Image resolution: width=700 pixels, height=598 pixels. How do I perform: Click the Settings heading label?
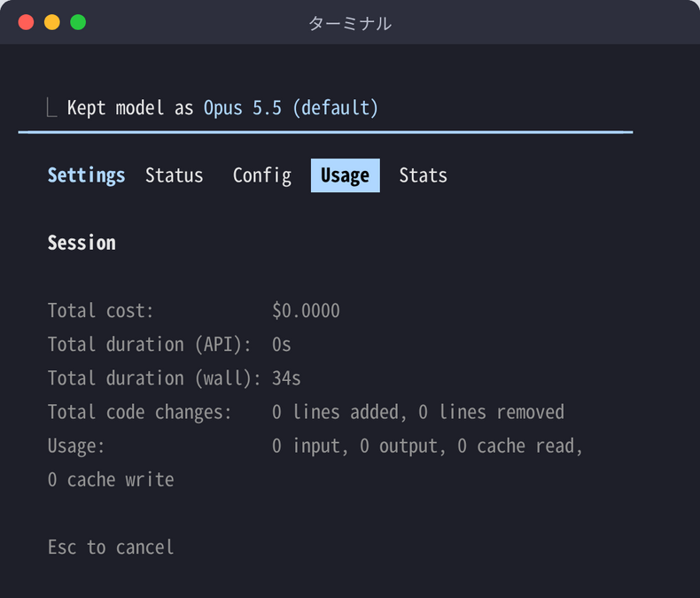click(x=87, y=175)
